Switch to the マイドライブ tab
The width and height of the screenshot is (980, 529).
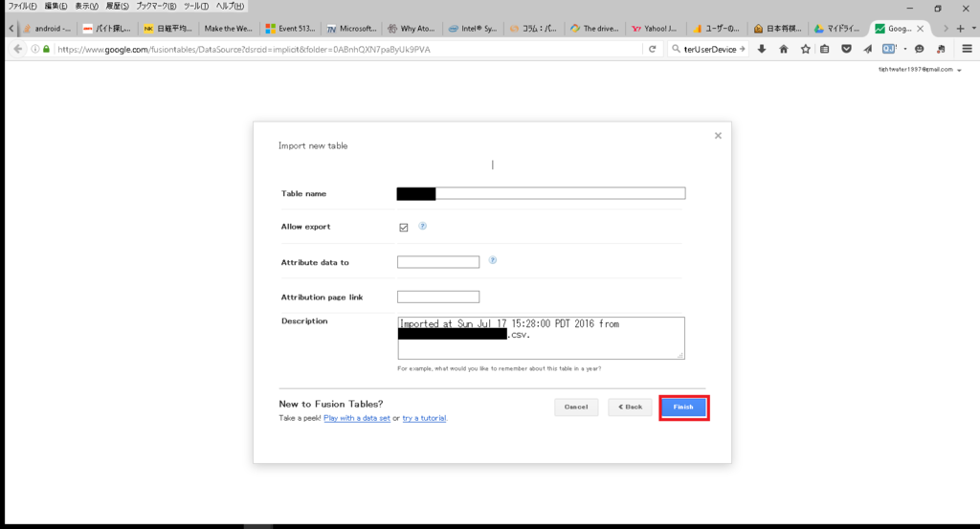pyautogui.click(x=837, y=29)
